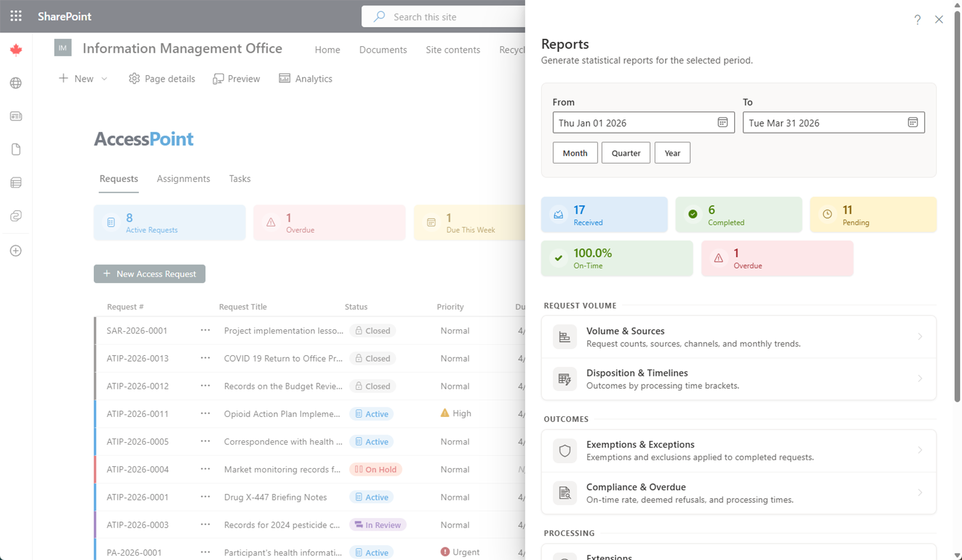
Task: Expand the New menu dropdown
Action: (104, 78)
